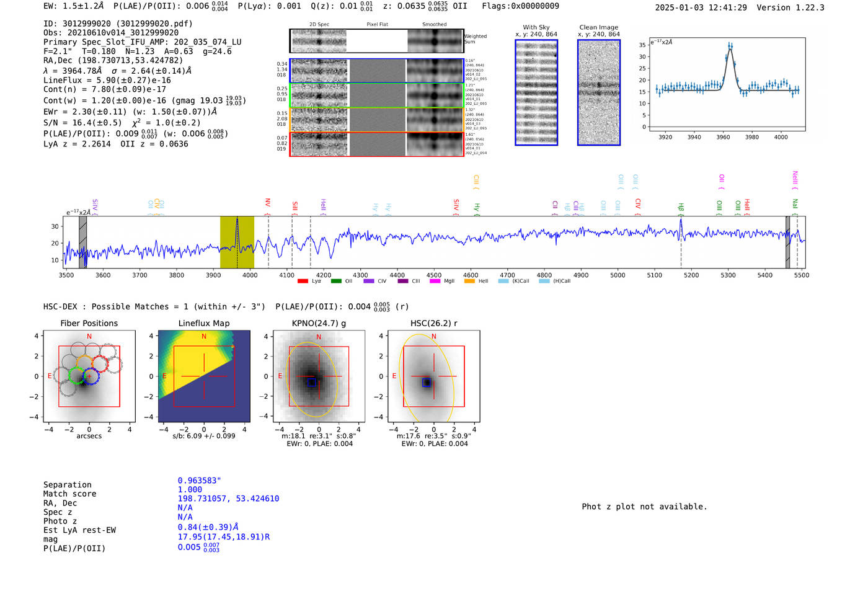Screen dimensions: 868x591
Task: Click the blue dashed fiber circle
Action: (x=91, y=376)
